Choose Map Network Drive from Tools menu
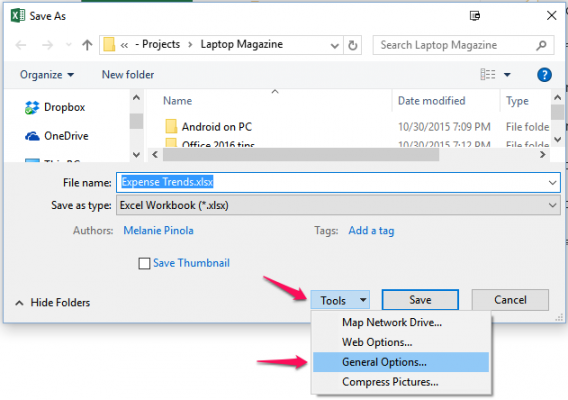This screenshot has width=568, height=400. (401, 322)
